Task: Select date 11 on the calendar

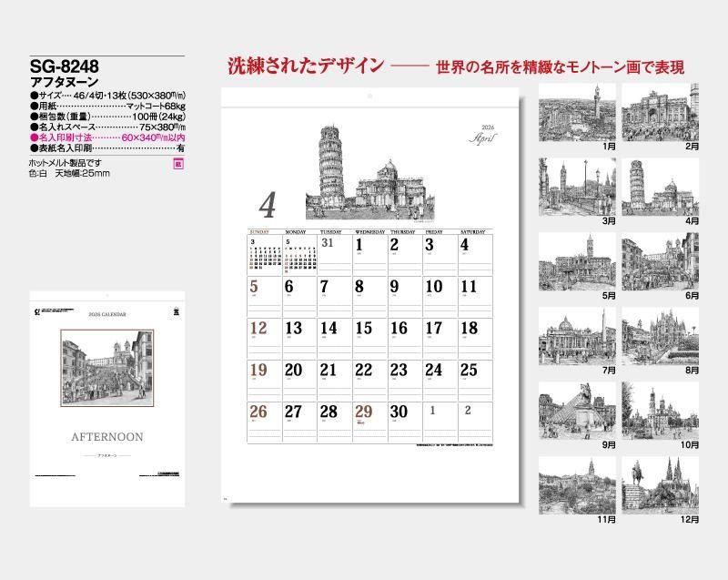Action: tap(475, 296)
